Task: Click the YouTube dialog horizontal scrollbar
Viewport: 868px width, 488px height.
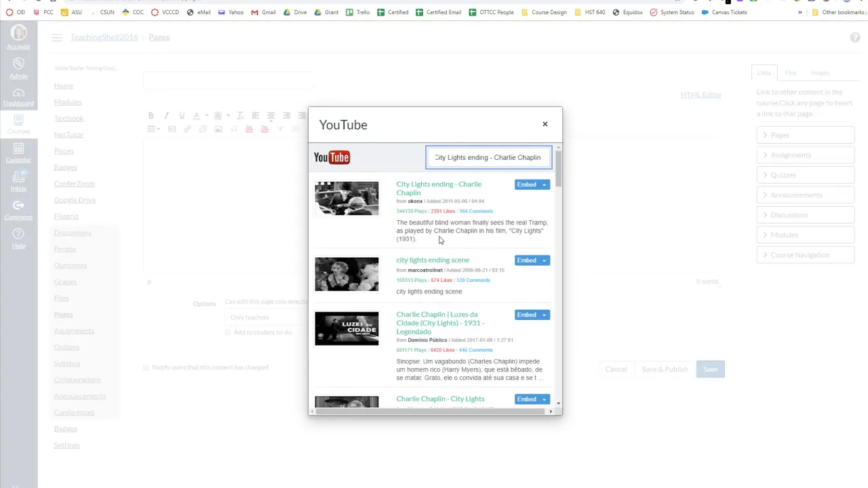Action: (x=431, y=411)
